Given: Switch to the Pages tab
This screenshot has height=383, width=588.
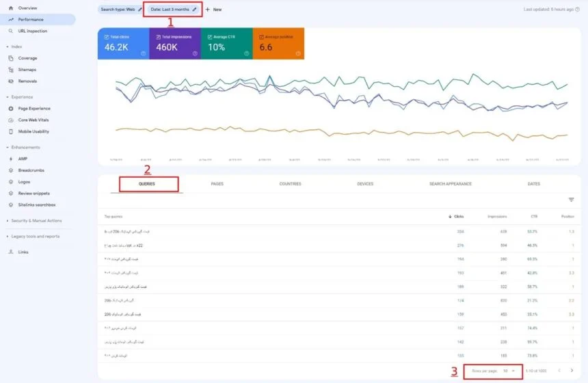Looking at the screenshot, I should pyautogui.click(x=217, y=184).
